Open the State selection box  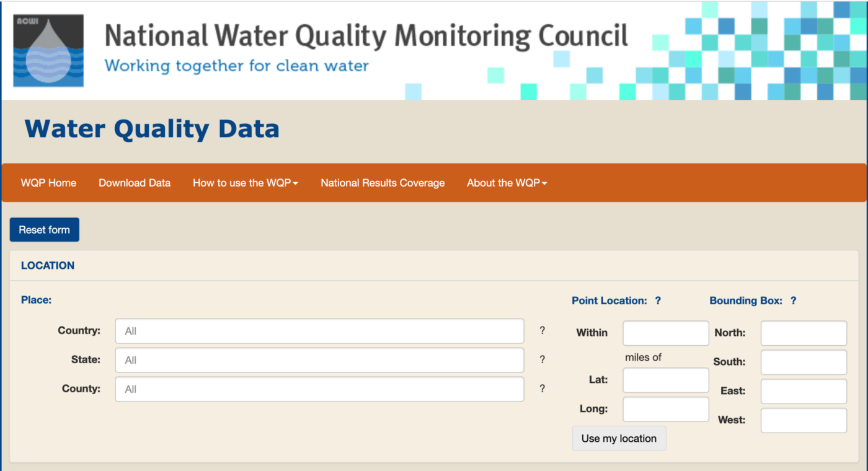pyautogui.click(x=319, y=360)
